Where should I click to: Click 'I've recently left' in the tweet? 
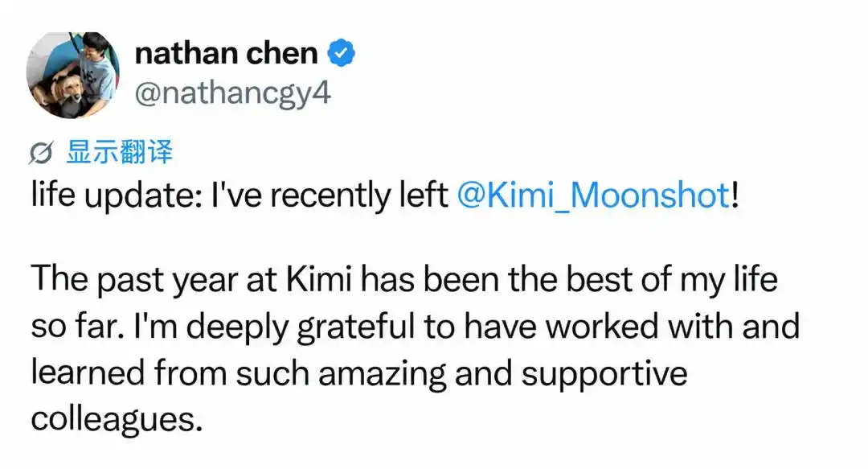click(x=330, y=195)
